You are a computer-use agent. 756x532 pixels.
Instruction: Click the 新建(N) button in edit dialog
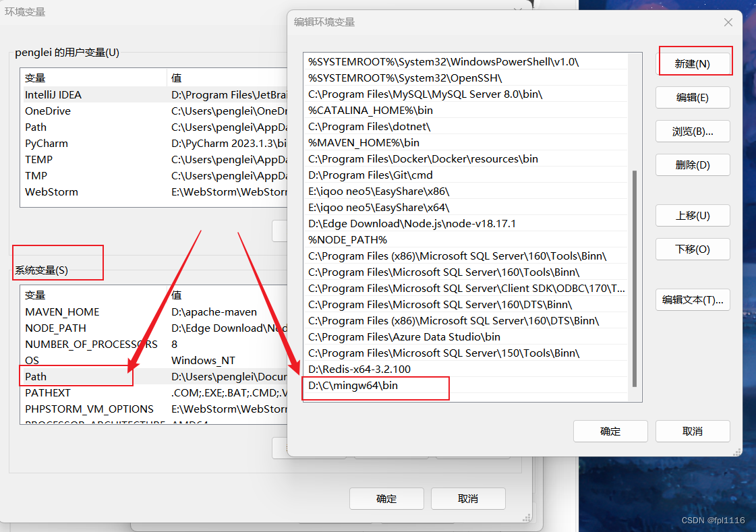693,63
